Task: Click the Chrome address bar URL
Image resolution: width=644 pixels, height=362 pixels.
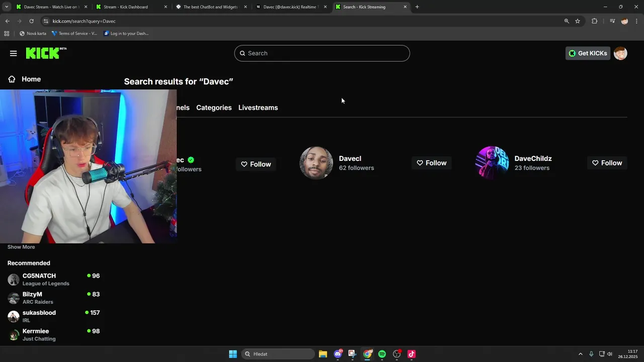Action: [x=84, y=21]
